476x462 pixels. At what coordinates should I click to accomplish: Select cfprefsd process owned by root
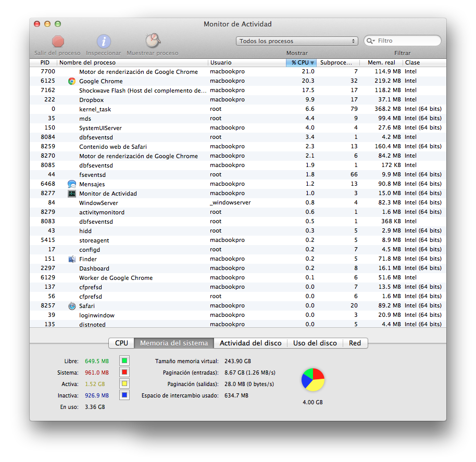(x=238, y=297)
